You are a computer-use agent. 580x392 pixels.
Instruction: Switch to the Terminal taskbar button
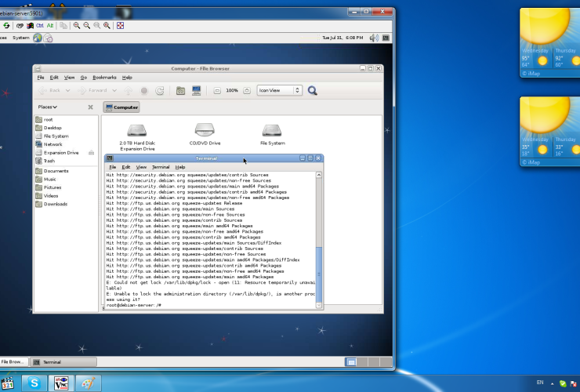tap(52, 362)
